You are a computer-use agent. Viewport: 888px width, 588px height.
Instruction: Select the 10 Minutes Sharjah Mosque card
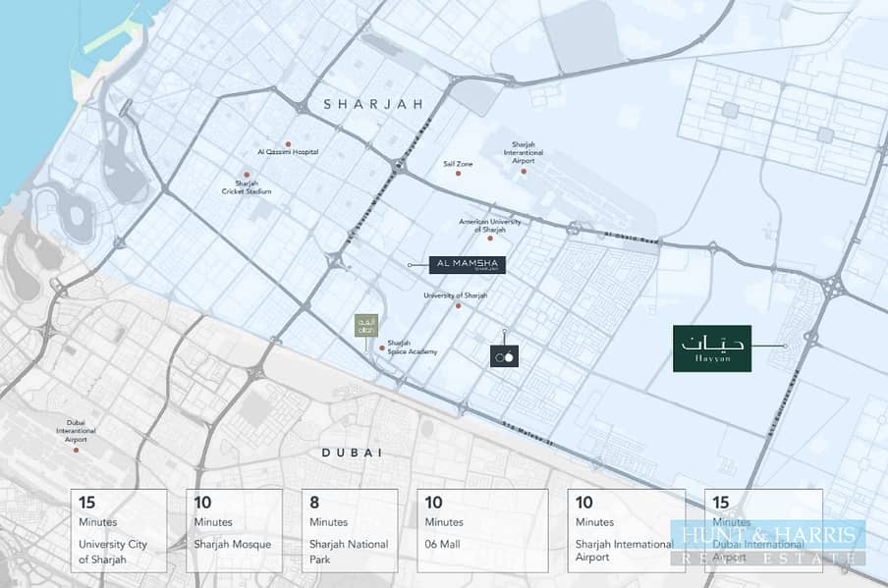coord(234,530)
